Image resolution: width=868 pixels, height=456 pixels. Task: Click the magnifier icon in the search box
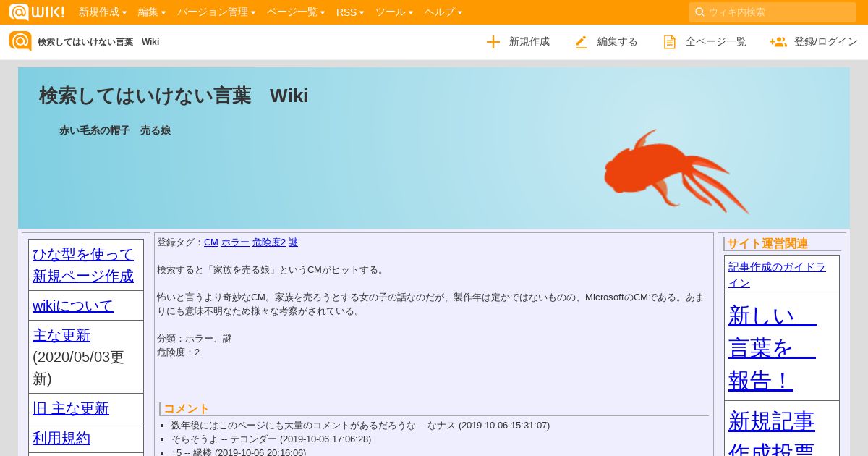click(x=699, y=12)
